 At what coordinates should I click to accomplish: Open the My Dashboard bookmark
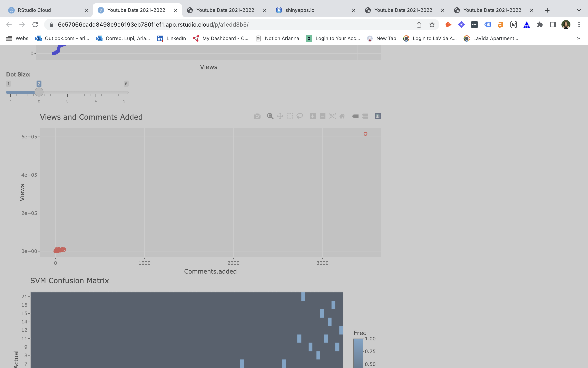(x=221, y=38)
